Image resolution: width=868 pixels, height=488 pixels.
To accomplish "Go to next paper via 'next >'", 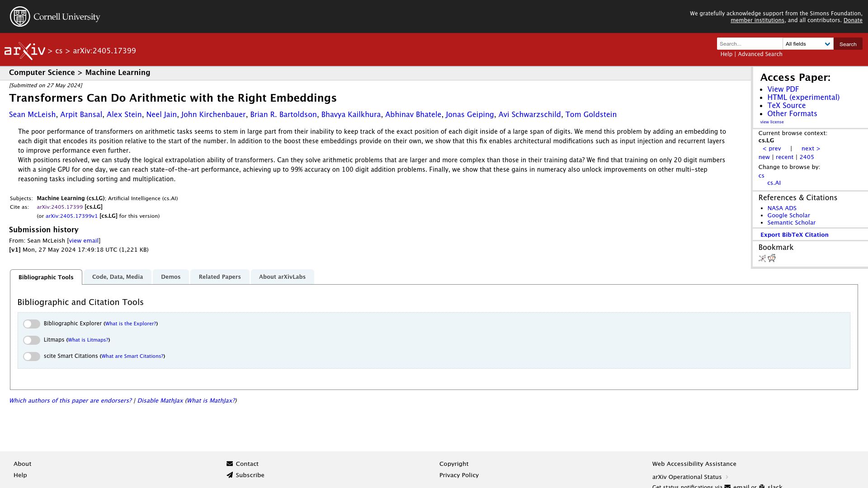I will point(811,149).
